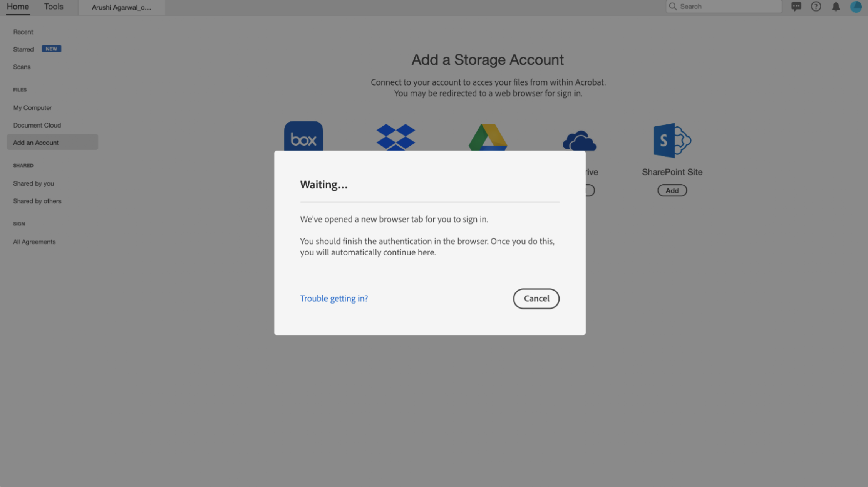Click the Dropbox logo icon
The width and height of the screenshot is (868, 487).
coord(395,137)
